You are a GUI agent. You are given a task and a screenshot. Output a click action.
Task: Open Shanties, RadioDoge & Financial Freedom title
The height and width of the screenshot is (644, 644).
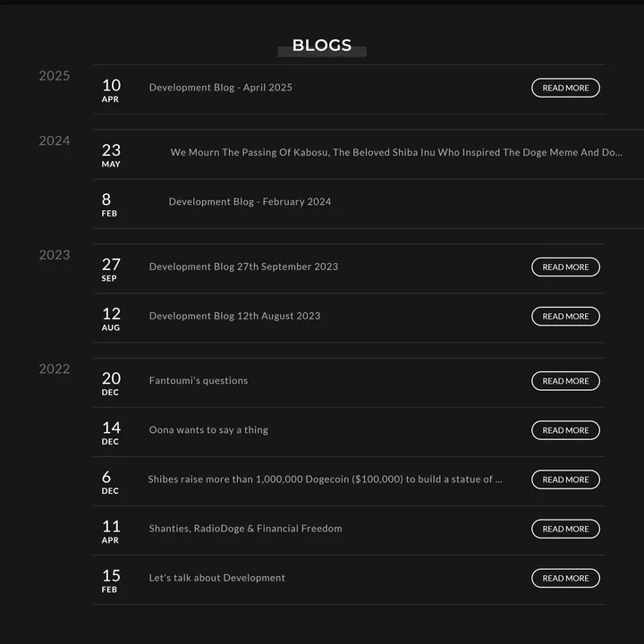point(245,529)
